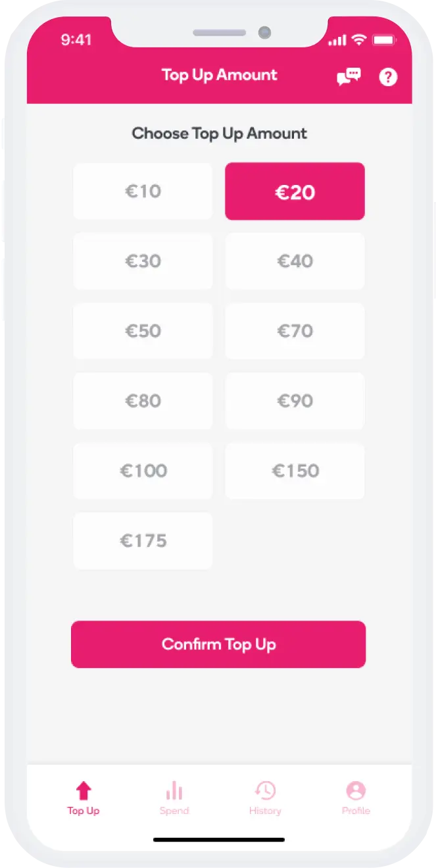436x868 pixels.
Task: Pick the €40 amount option
Action: click(295, 261)
